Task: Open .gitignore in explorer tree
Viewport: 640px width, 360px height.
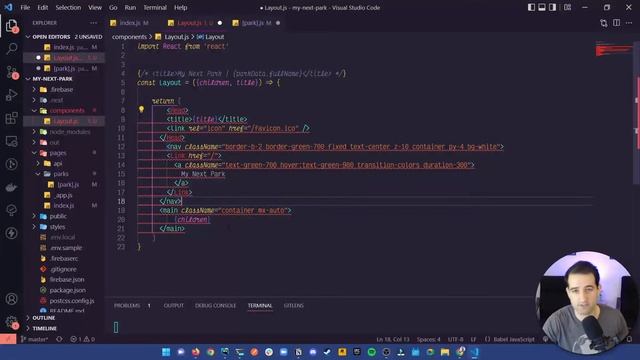Action: (x=63, y=269)
